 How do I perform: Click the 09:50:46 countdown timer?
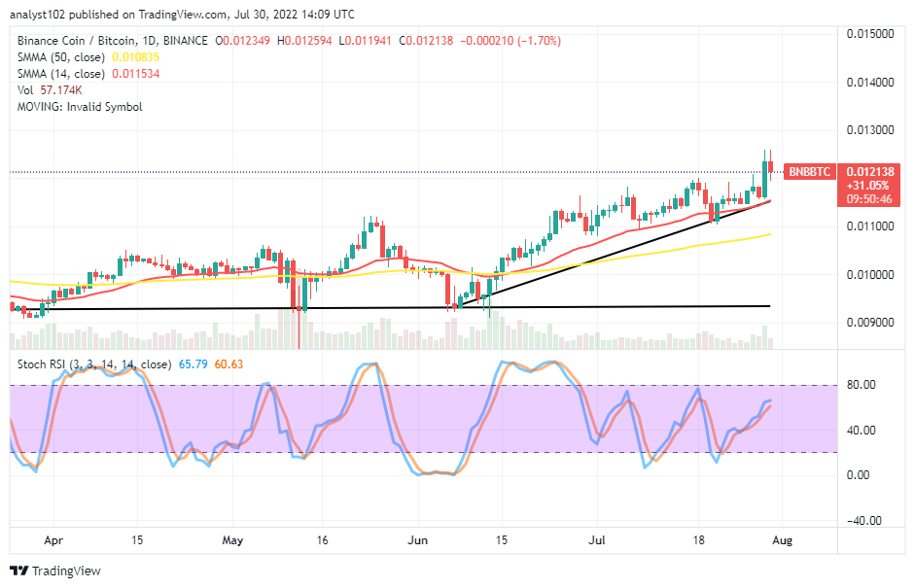869,199
